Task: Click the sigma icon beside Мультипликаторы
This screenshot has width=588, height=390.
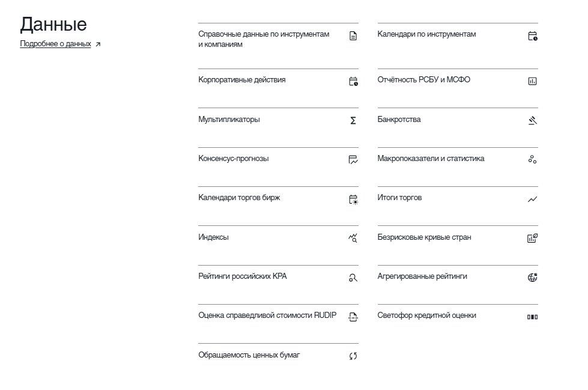Action: tap(353, 121)
